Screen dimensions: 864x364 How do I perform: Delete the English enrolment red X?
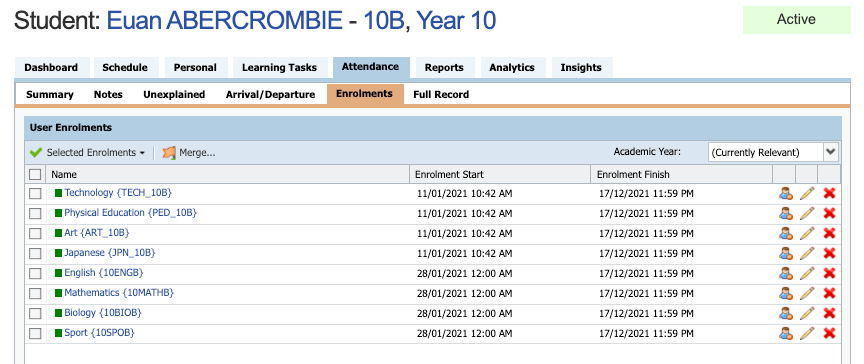(829, 273)
